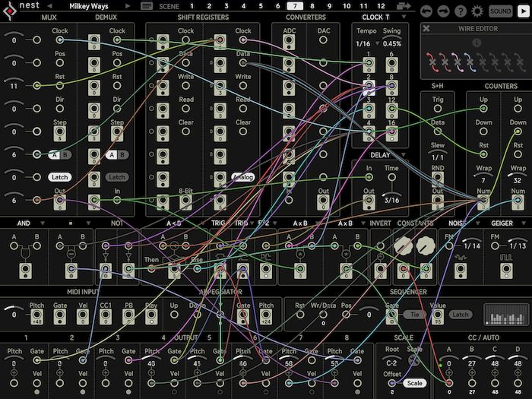Adjust the Swing 0.45% knob
Screen dimensions: 532x399
392,43
